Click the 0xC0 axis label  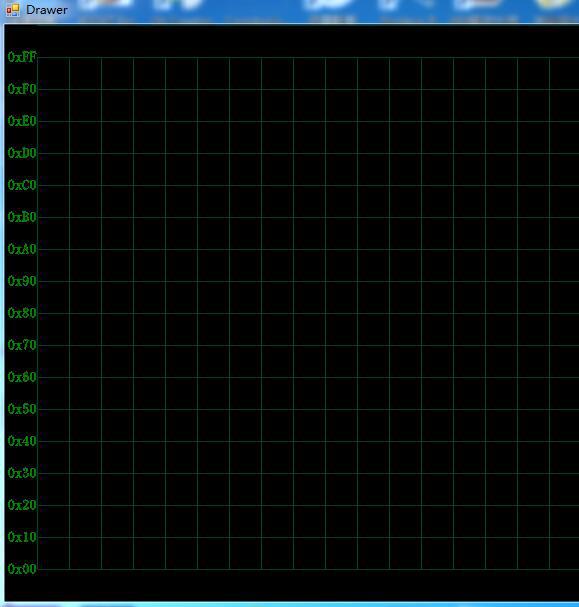pyautogui.click(x=22, y=185)
